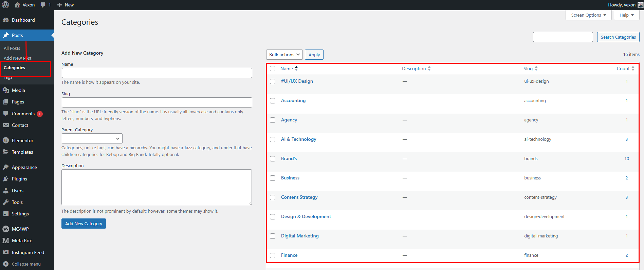Click the user avatar in admin bar
This screenshot has height=270, width=644.
[640, 5]
